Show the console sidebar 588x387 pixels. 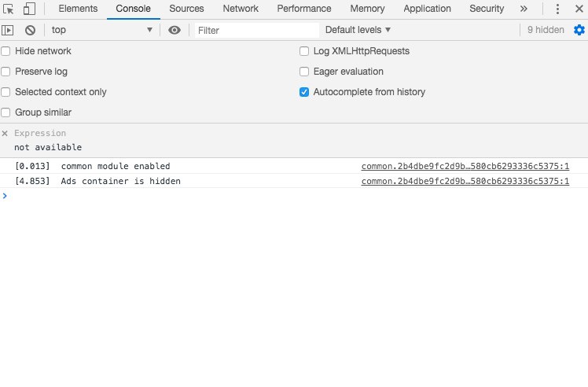8,30
